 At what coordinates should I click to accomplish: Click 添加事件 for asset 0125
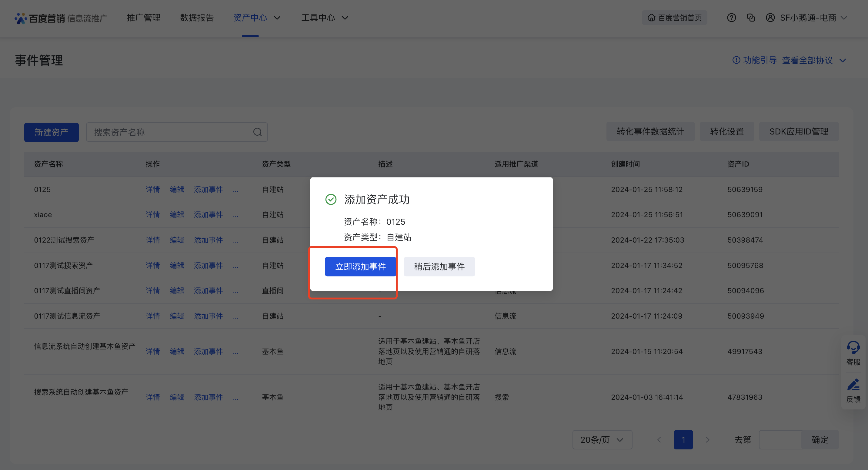tap(208, 190)
